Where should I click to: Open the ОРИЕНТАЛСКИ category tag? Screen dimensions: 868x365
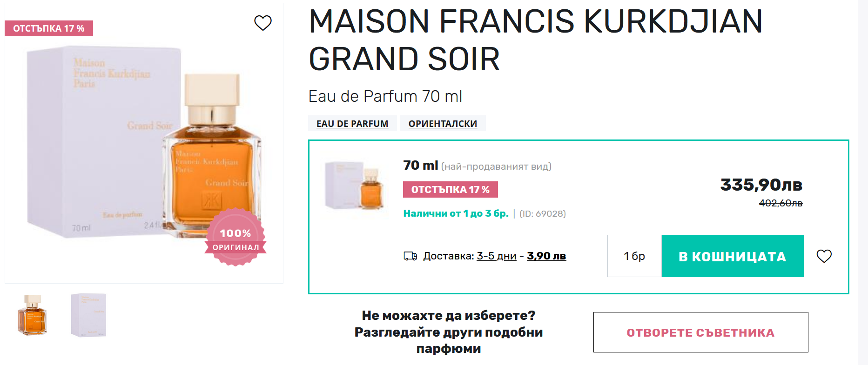(x=443, y=124)
